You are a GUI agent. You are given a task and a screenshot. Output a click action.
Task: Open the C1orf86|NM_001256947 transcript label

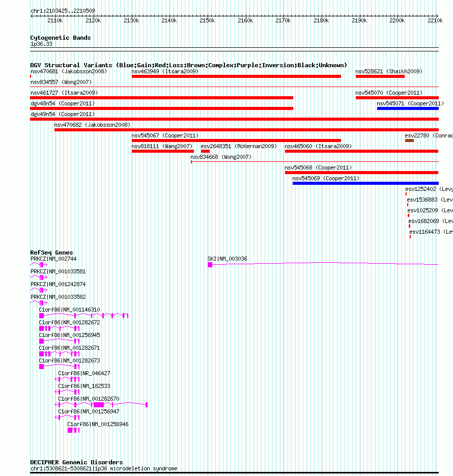pos(89,411)
